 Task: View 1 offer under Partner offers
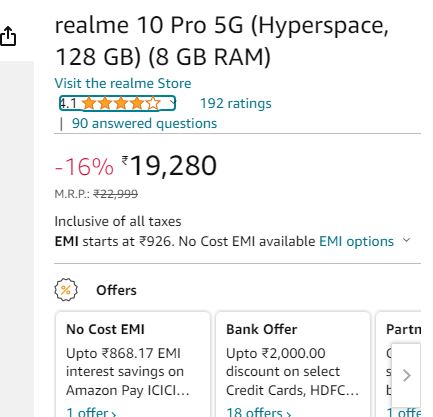[x=404, y=412]
